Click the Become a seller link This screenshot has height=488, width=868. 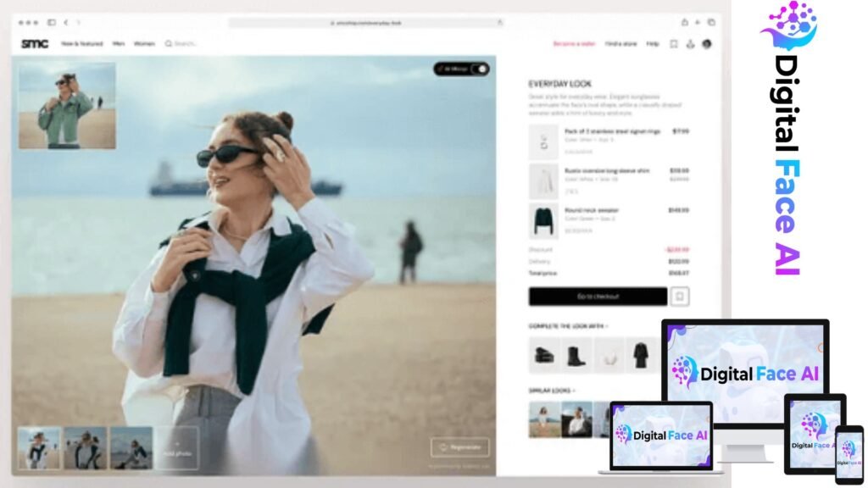coord(574,44)
